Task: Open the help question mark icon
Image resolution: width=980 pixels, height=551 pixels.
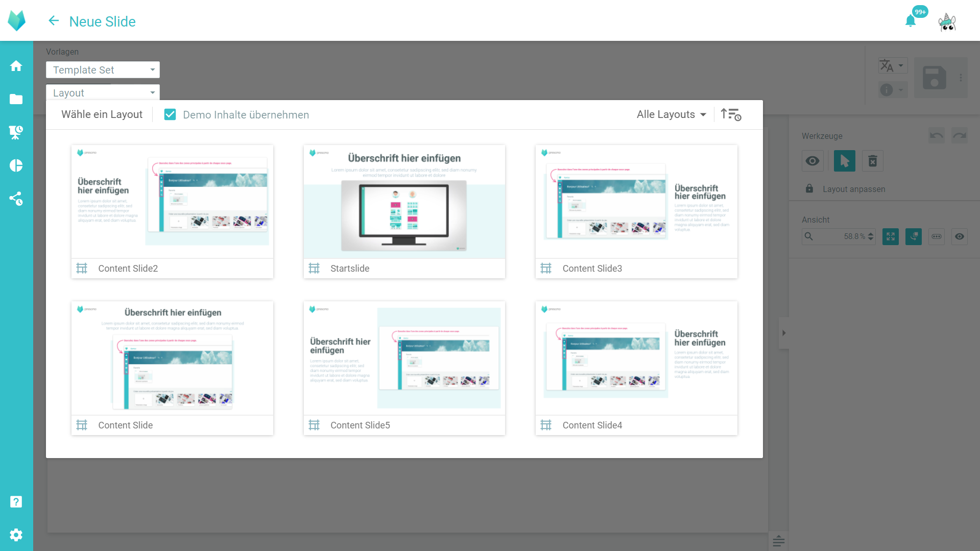Action: click(x=16, y=502)
